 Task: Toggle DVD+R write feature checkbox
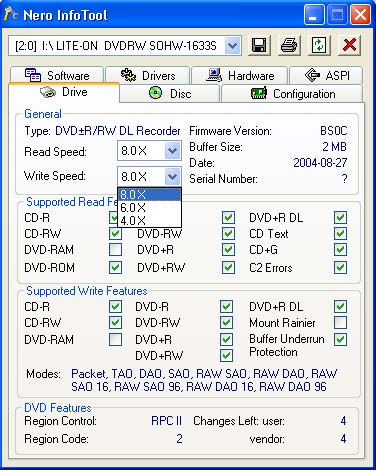[226, 340]
